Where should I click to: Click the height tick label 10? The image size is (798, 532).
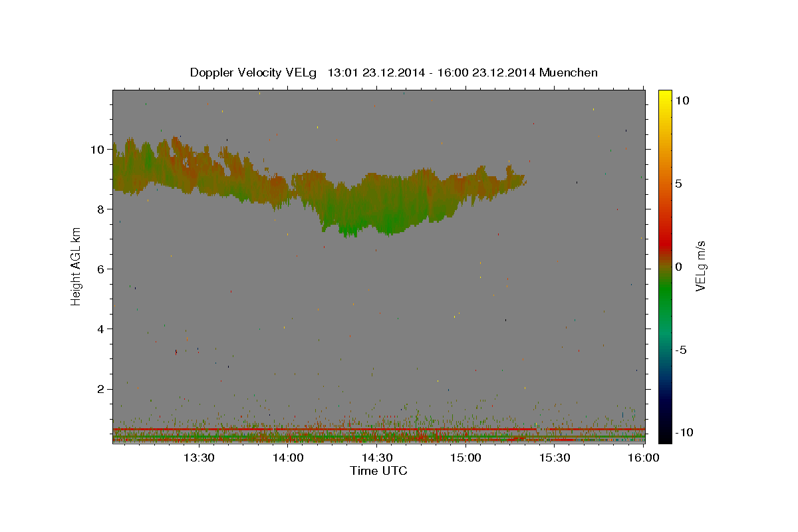tap(97, 149)
